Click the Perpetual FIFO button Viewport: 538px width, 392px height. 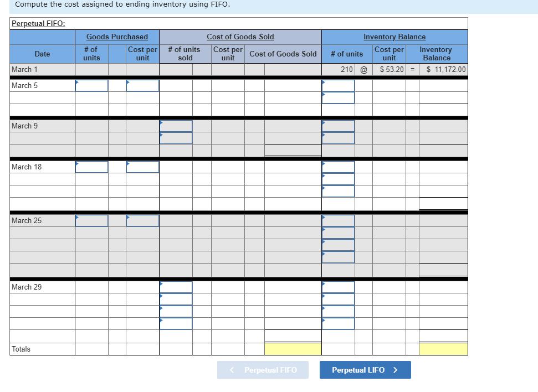pos(263,370)
